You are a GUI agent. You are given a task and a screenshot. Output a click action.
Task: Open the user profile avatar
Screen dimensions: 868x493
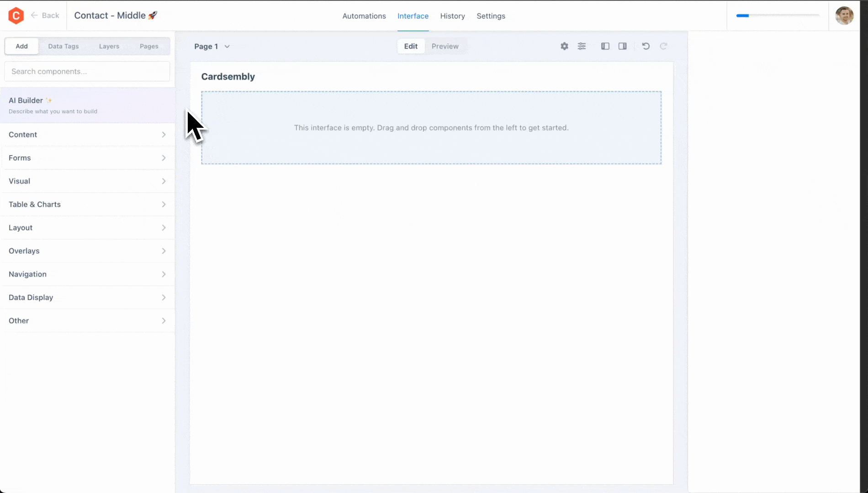844,16
